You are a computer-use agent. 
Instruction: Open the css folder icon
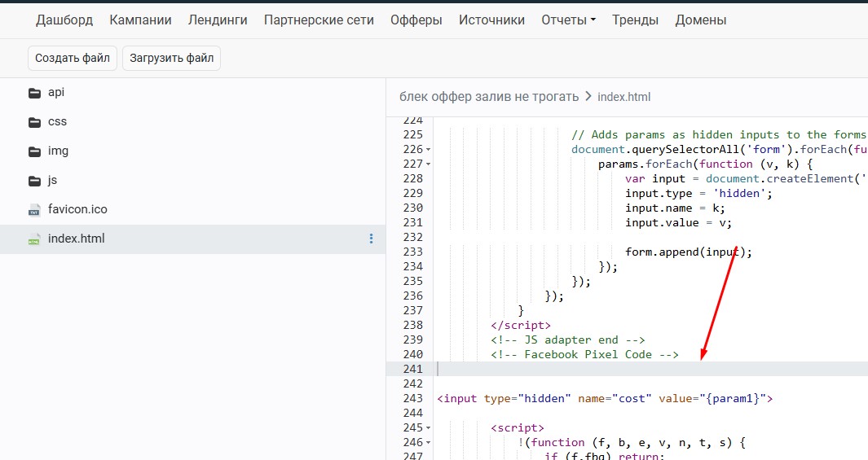click(x=34, y=122)
